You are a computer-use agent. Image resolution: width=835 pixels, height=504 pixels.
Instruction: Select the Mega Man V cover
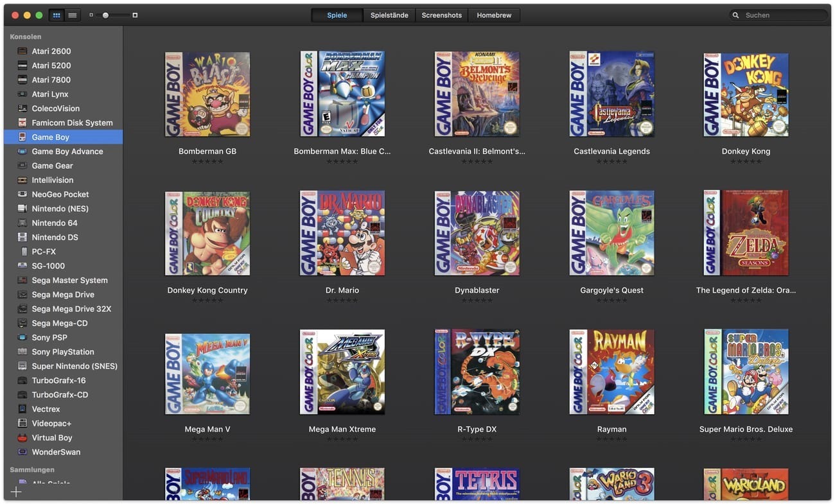[207, 374]
